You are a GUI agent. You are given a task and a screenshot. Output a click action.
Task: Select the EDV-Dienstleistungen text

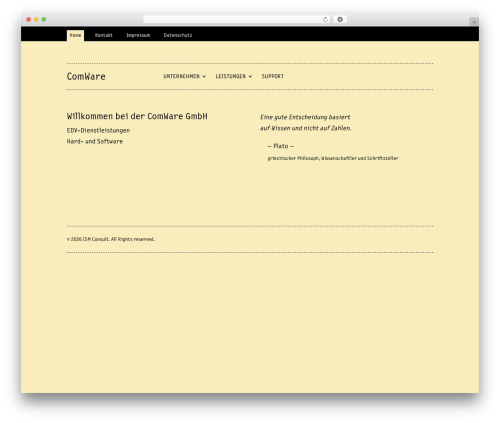point(98,130)
